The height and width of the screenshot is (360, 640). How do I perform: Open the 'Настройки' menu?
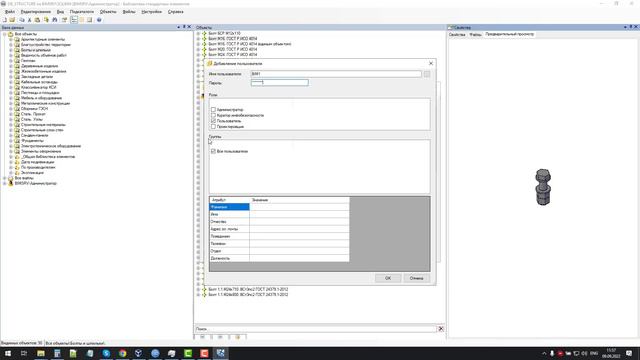151,12
